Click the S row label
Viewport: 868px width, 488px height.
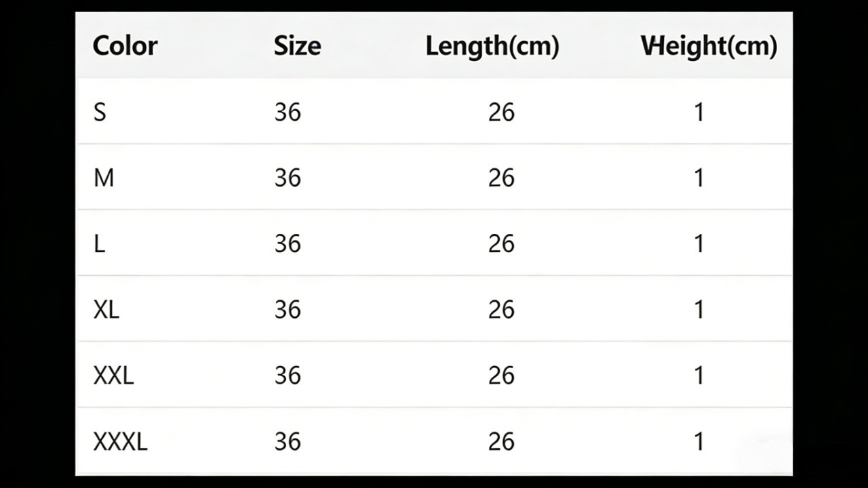pyautogui.click(x=100, y=112)
